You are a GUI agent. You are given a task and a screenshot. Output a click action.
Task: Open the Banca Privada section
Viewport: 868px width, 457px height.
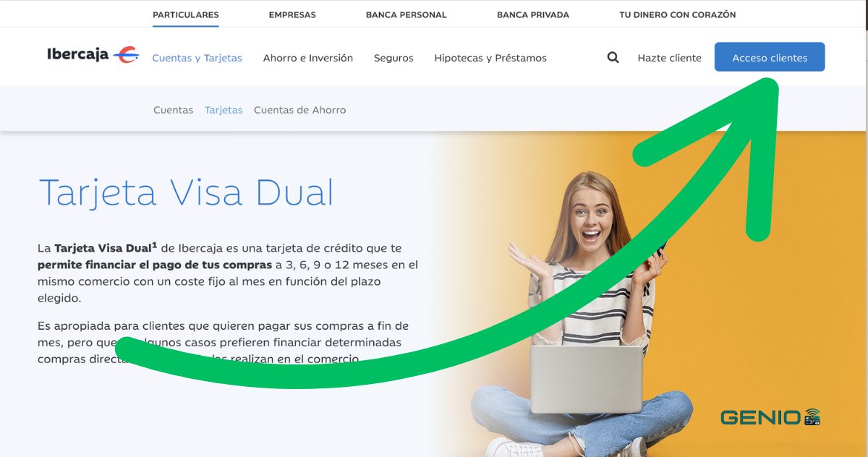tap(533, 14)
